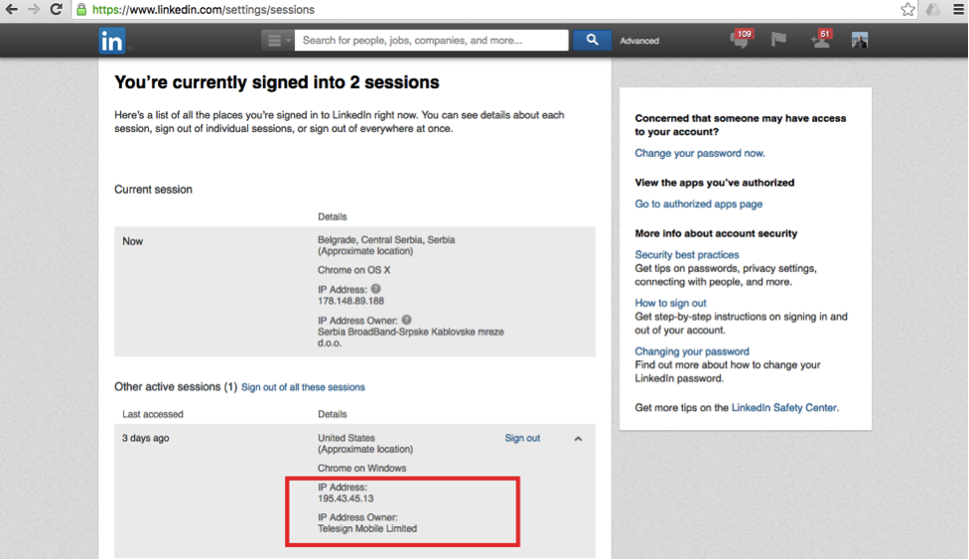Select the IP address 195.43.45.13 text
Viewport: 969px width, 560px height.
point(346,498)
